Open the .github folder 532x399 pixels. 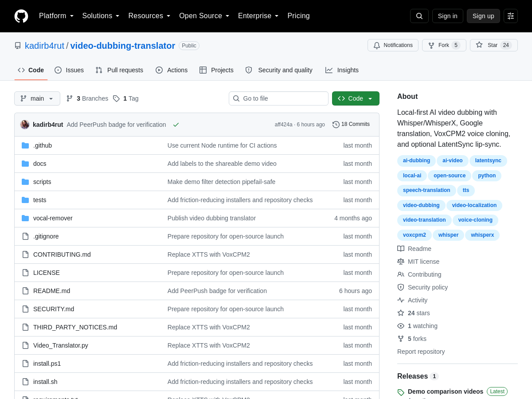pyautogui.click(x=43, y=145)
